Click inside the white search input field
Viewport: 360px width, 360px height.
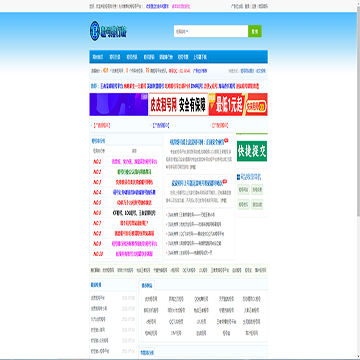tap(218, 31)
